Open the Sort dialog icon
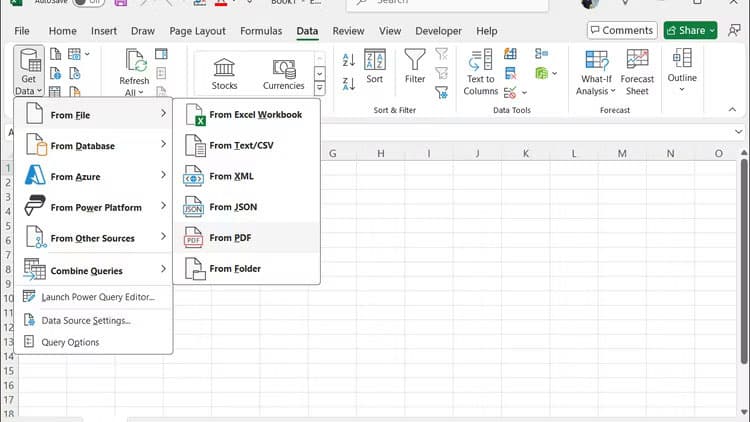Image resolution: width=750 pixels, height=422 pixels. (x=375, y=66)
